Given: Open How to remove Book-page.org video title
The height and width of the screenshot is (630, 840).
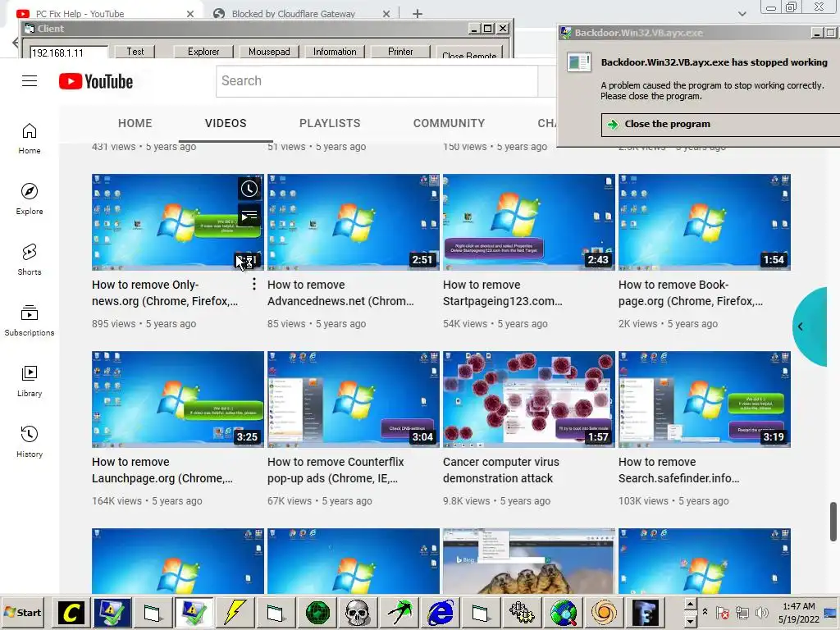Looking at the screenshot, I should (x=691, y=293).
